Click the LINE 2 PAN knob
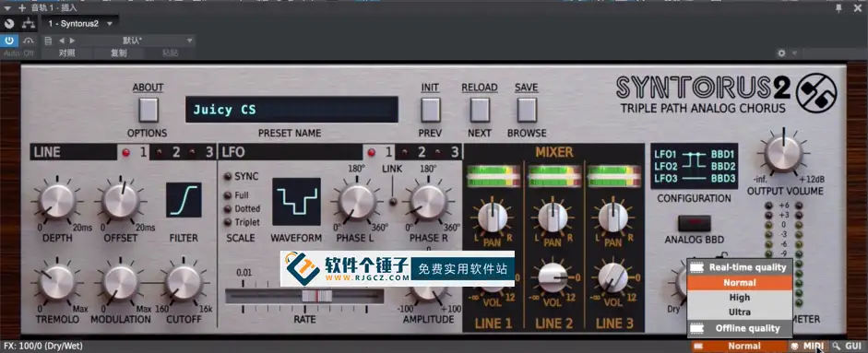 point(553,218)
